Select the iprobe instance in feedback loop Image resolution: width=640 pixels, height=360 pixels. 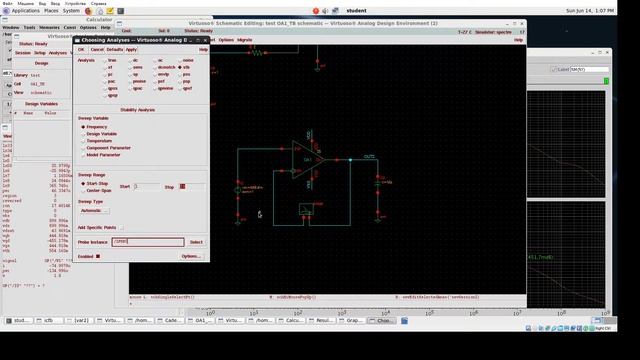point(306,209)
